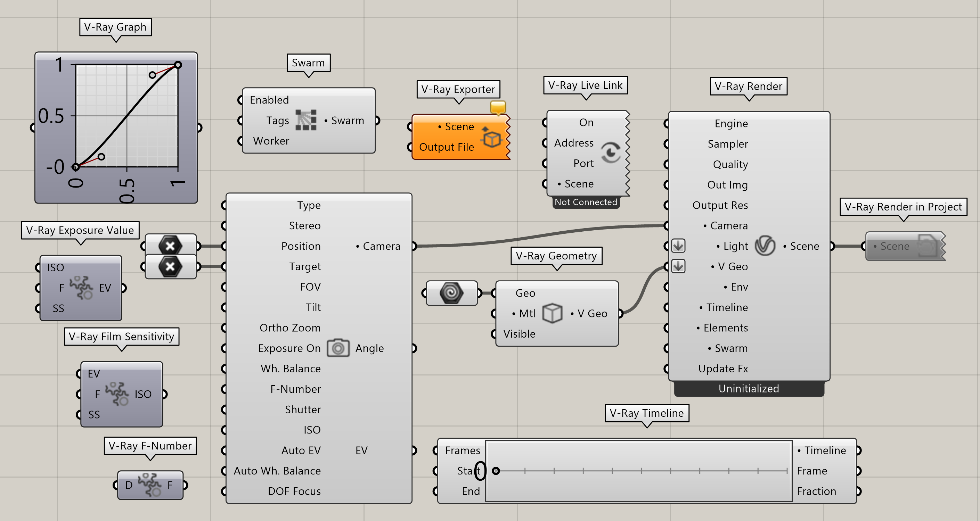Image resolution: width=980 pixels, height=521 pixels.
Task: Toggle the flatten arrow on V Geo input
Action: (x=678, y=266)
